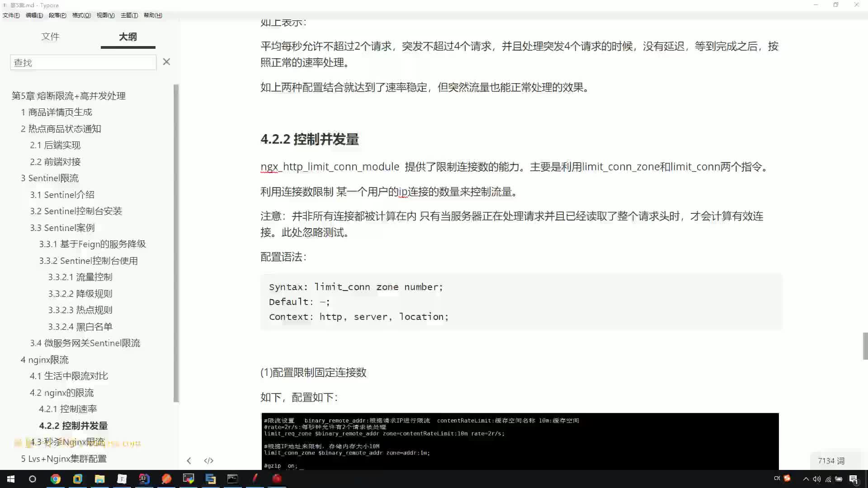868x488 pixels.
Task: Open the Windows notification center
Action: (x=854, y=479)
